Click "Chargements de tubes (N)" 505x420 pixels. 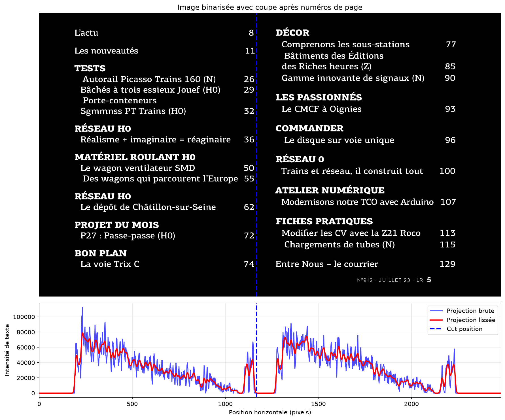(x=340, y=245)
